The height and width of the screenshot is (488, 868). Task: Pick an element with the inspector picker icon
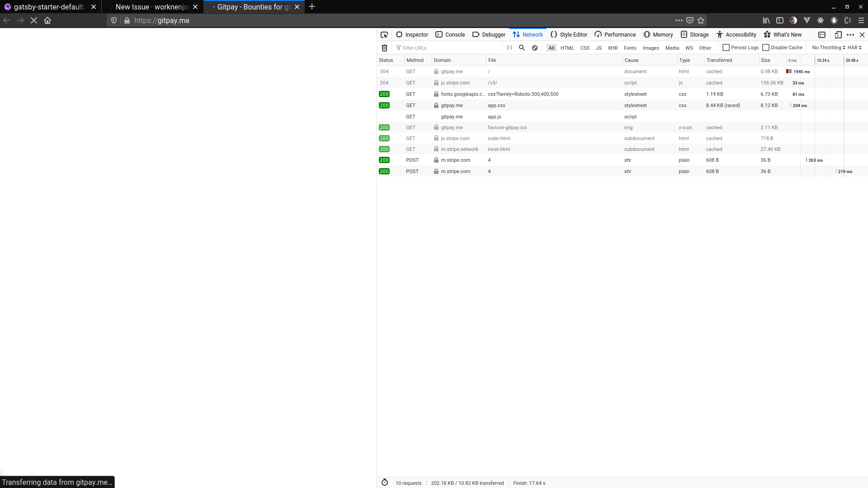(x=384, y=35)
